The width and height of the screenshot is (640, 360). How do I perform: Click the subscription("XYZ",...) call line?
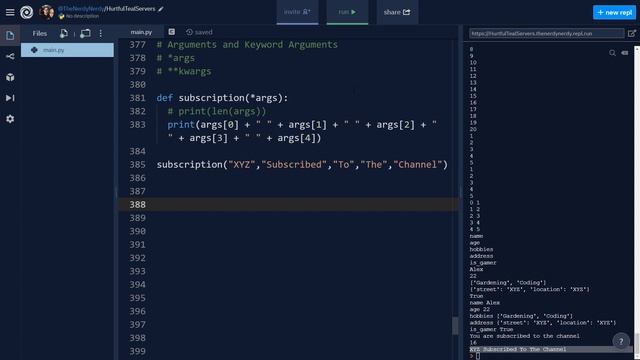[302, 164]
